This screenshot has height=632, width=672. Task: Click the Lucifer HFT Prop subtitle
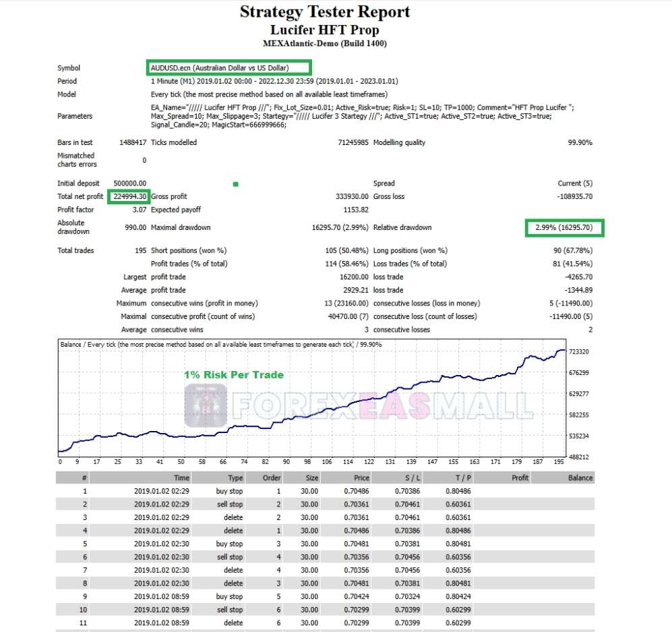(x=325, y=30)
